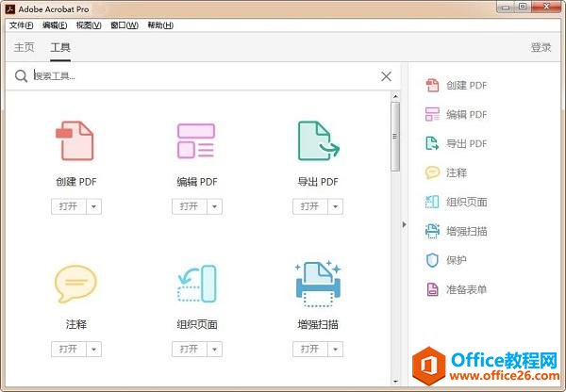Select 注释 icon in right sidebar
566x392 pixels.
[432, 172]
